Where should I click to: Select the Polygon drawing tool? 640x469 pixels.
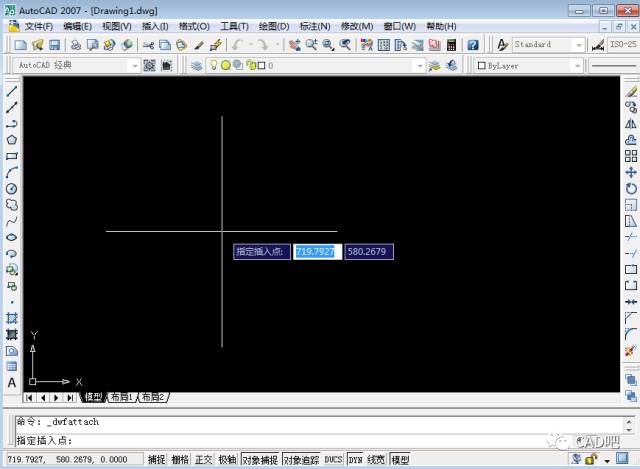[12, 140]
